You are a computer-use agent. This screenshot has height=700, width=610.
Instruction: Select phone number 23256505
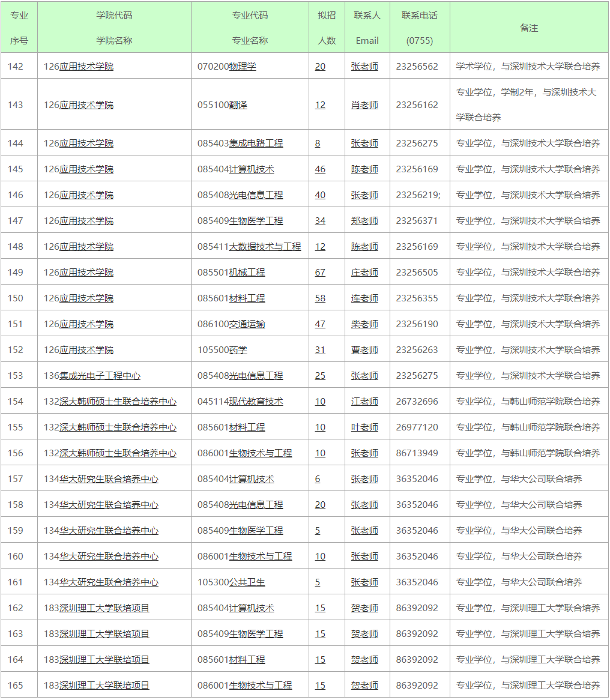(417, 273)
